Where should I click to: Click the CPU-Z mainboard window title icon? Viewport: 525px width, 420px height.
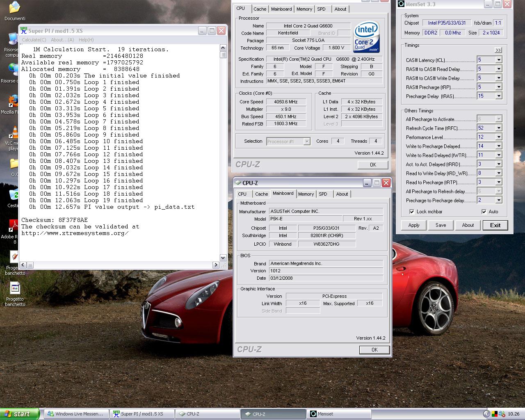pos(238,183)
